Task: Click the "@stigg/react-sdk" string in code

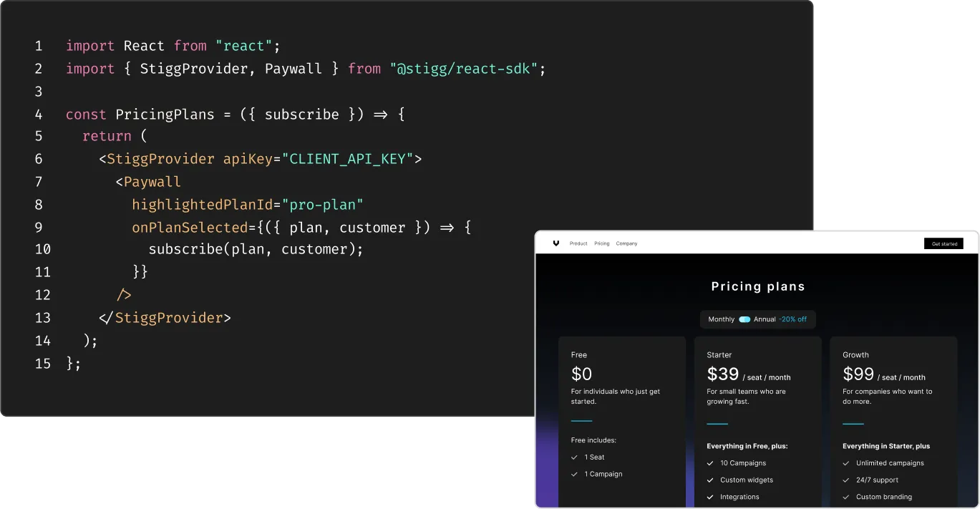Action: coord(464,69)
